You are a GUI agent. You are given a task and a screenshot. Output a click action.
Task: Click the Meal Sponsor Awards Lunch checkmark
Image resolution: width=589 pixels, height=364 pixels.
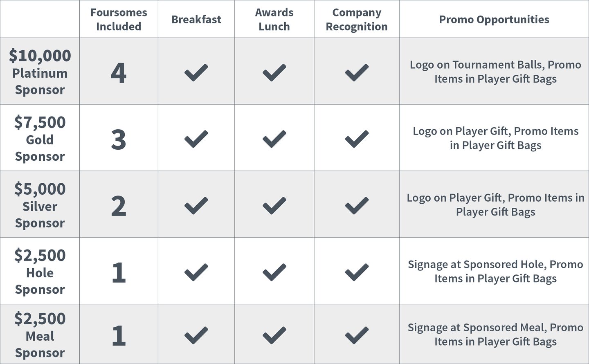coord(274,335)
